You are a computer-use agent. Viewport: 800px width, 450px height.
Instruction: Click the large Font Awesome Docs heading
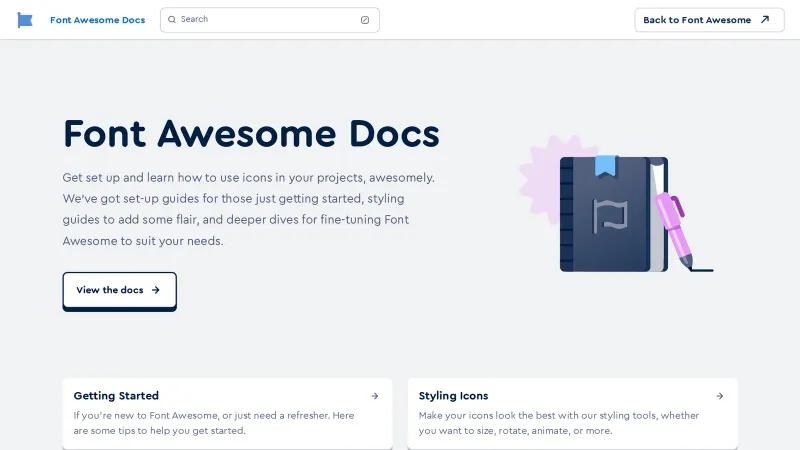pos(251,133)
